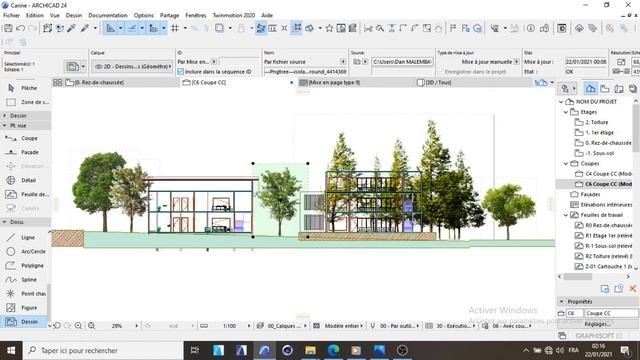Image resolution: width=640 pixels, height=360 pixels.
Task: Select C4 Coupe CC in the navigator
Action: (x=603, y=173)
